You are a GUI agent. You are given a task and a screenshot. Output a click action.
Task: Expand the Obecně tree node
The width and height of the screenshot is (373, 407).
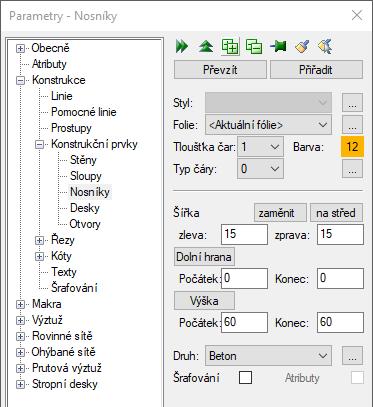[20, 49]
